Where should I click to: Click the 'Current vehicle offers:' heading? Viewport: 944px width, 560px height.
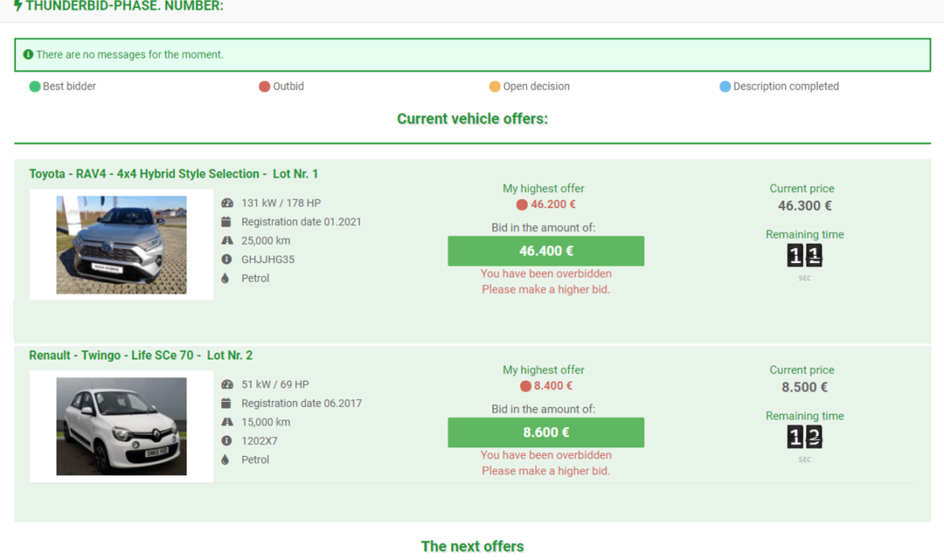tap(473, 119)
